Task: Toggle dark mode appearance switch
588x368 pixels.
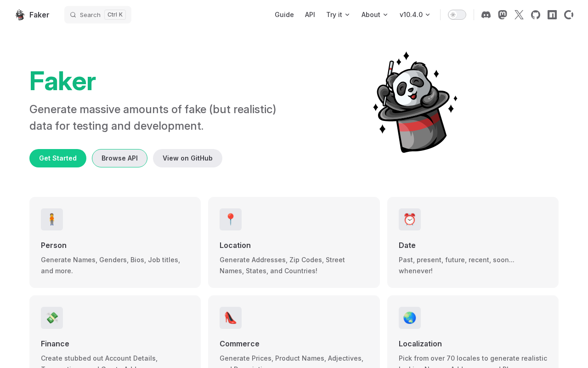Action: [457, 15]
